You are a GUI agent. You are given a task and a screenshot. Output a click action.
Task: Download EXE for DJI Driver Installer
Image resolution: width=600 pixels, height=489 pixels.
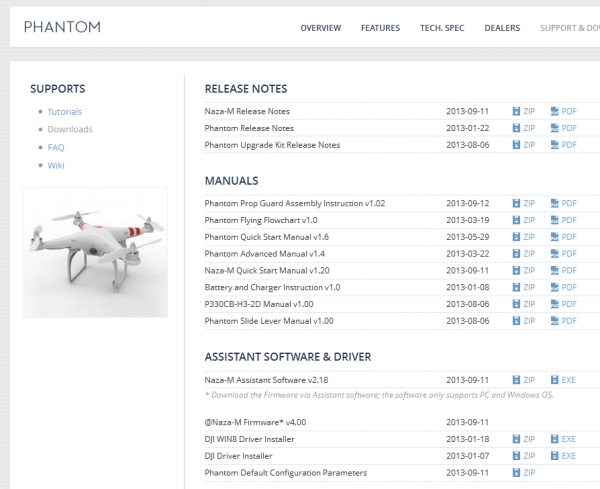pos(563,456)
